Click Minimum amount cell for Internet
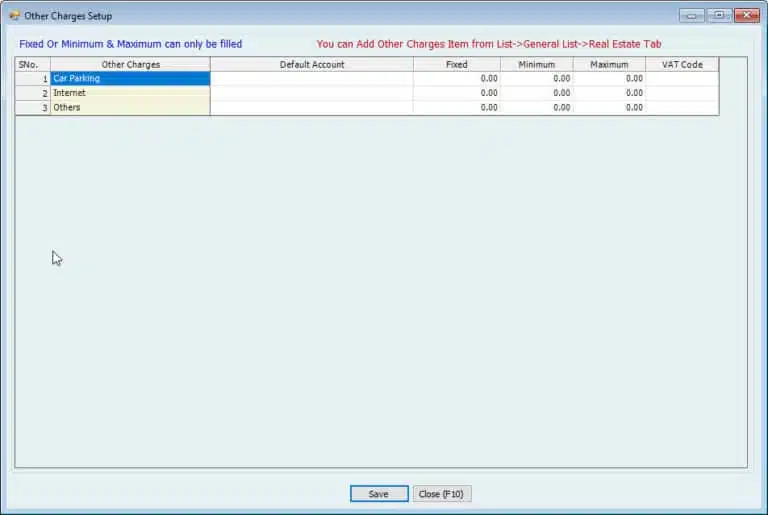Image resolution: width=768 pixels, height=515 pixels. coord(536,93)
